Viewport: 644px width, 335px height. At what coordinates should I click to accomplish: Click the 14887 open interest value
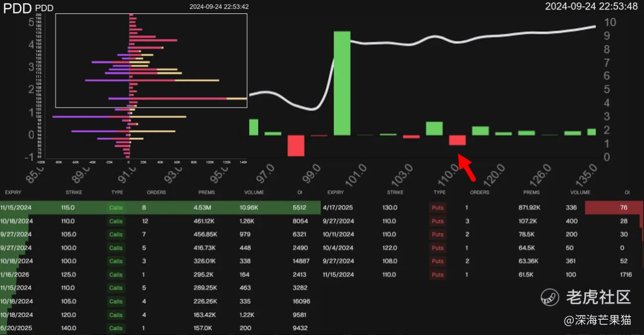pos(301,261)
